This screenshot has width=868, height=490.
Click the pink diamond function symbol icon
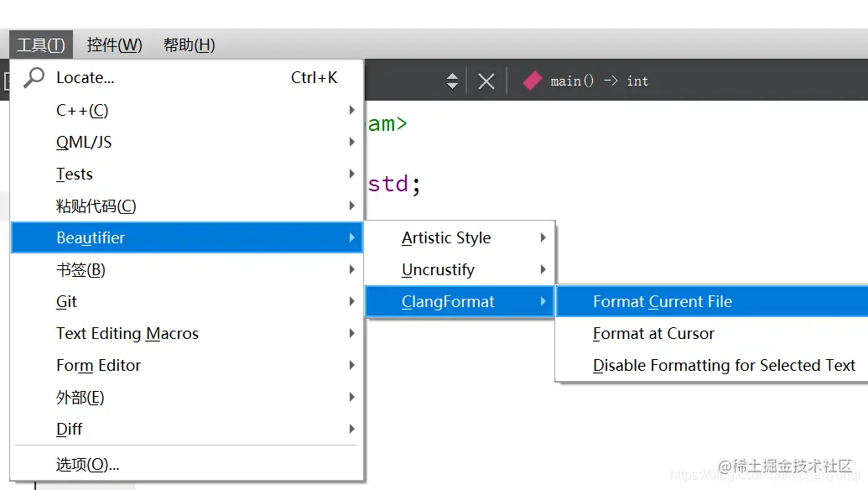[532, 81]
